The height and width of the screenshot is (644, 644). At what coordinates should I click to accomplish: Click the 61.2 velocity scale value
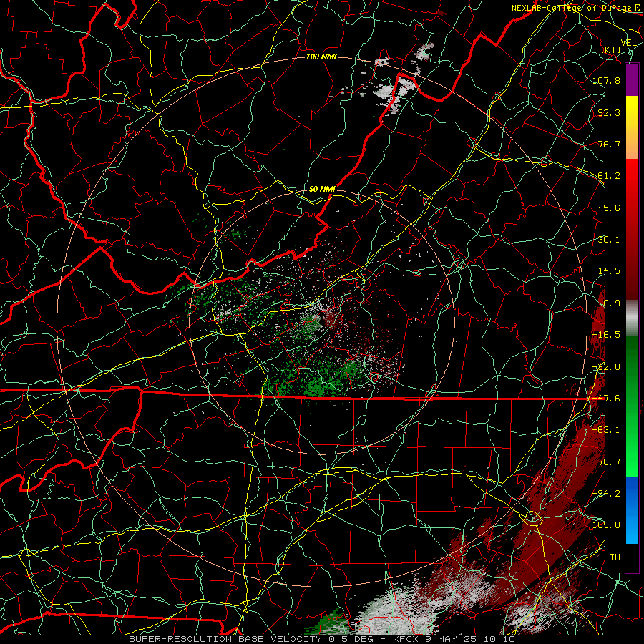click(609, 176)
